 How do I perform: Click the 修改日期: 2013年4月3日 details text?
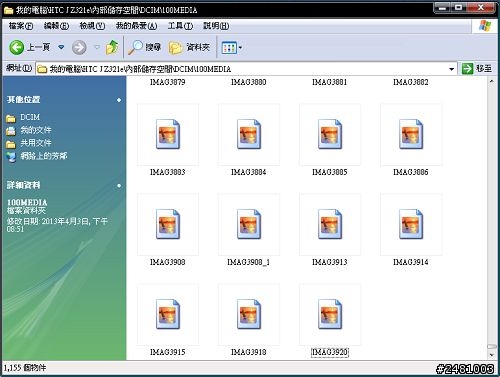tap(57, 225)
